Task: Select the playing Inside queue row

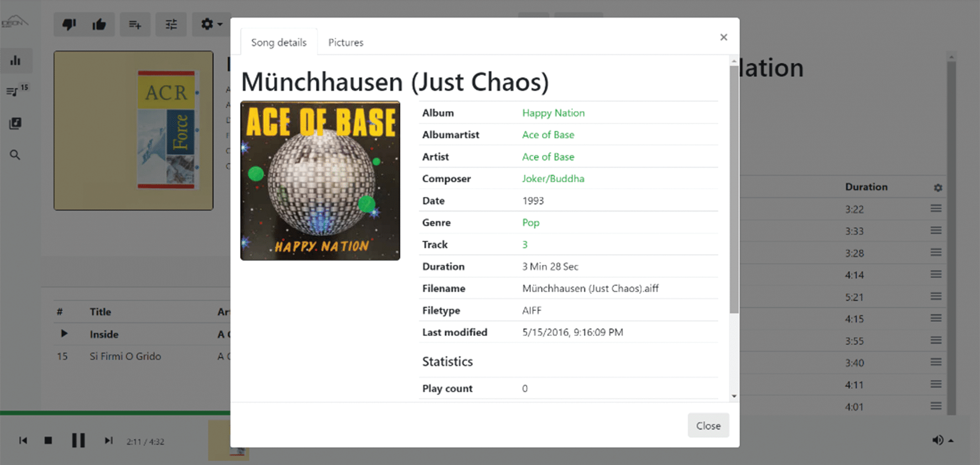Action: tap(142, 334)
